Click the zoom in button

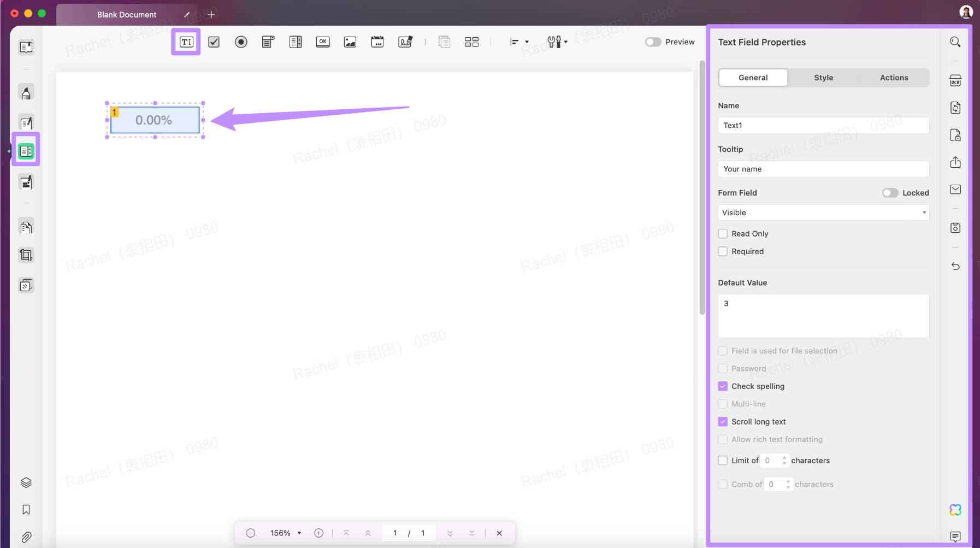tap(318, 533)
